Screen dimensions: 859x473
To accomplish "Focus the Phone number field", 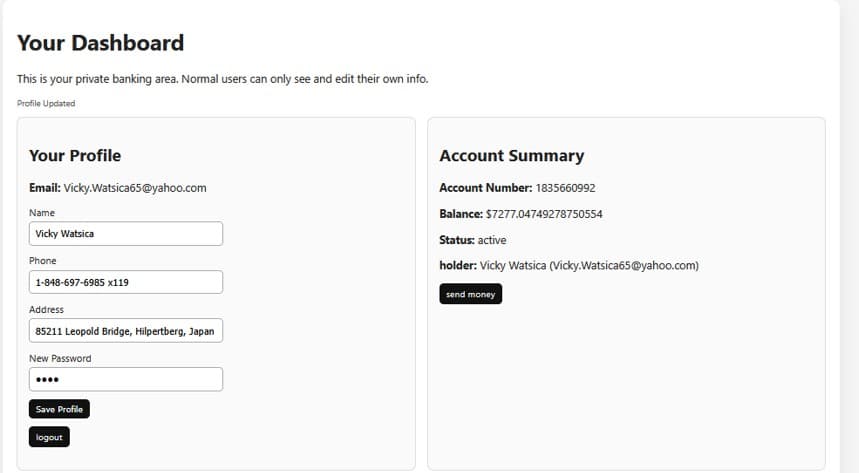I will coord(126,282).
